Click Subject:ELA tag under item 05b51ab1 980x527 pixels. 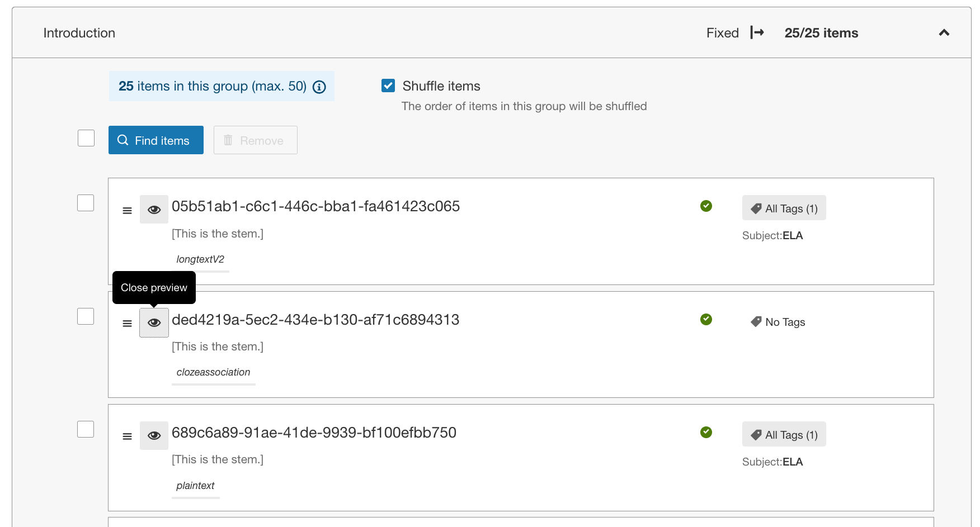[772, 236]
